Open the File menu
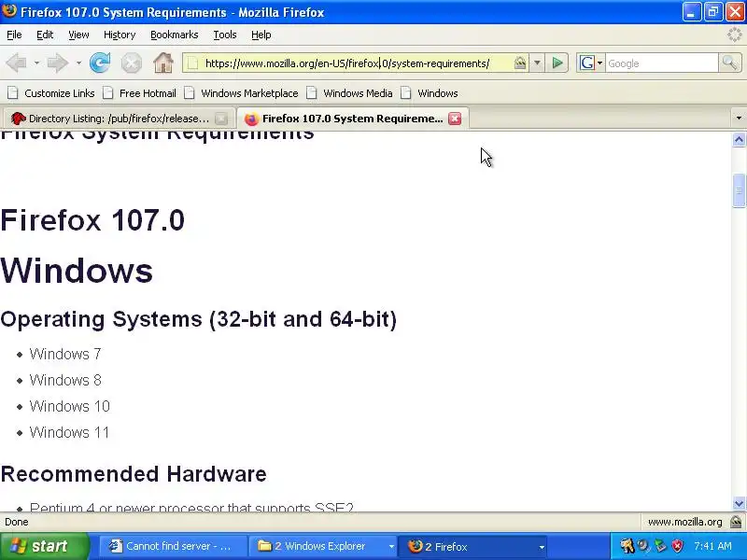Viewport: 747px width, 560px height. 14,35
